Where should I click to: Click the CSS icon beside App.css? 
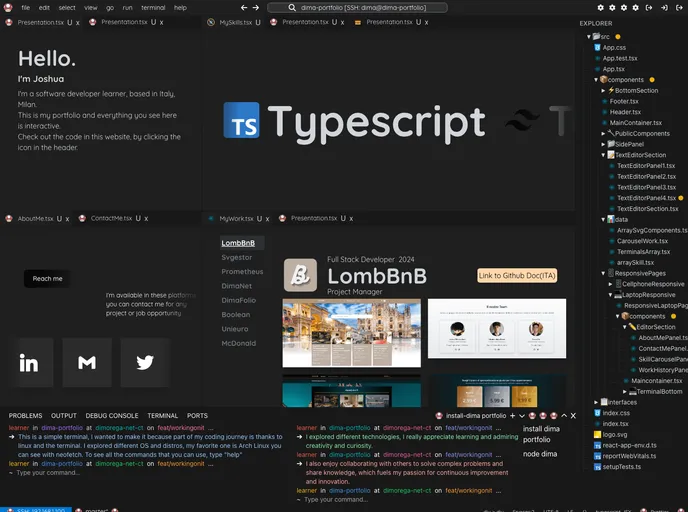coord(597,47)
